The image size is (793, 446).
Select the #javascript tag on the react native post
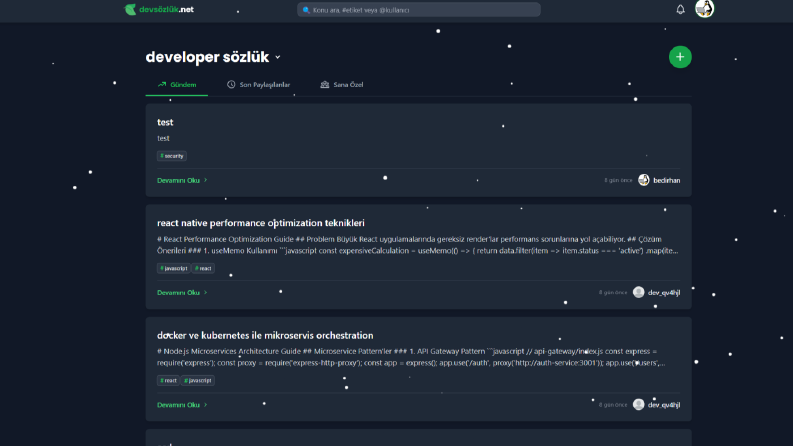(x=173, y=268)
